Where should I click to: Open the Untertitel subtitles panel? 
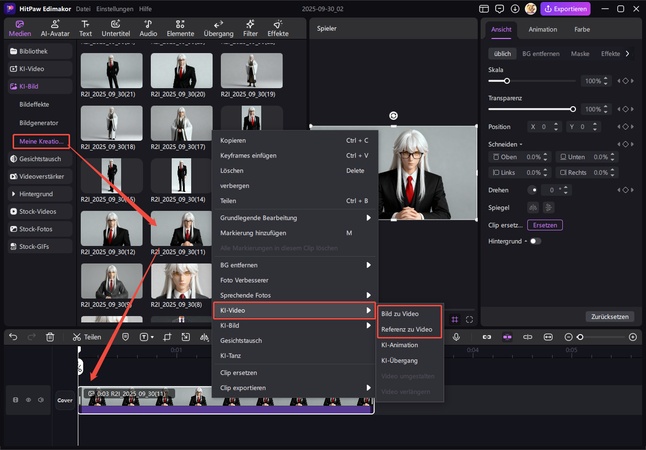coord(116,28)
